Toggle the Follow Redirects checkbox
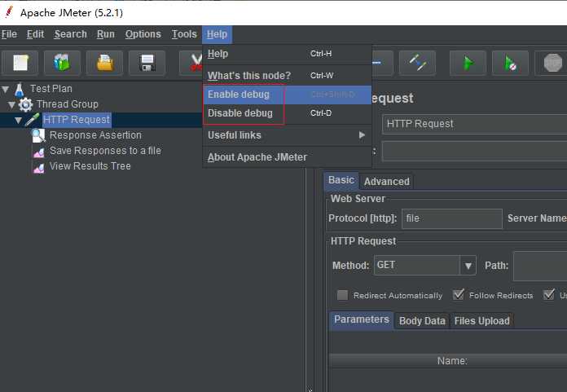 459,295
